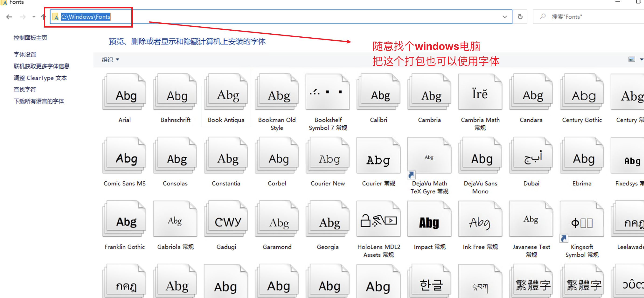Open the Calibri font family
Viewport: 644px width, 298px height.
[378, 98]
